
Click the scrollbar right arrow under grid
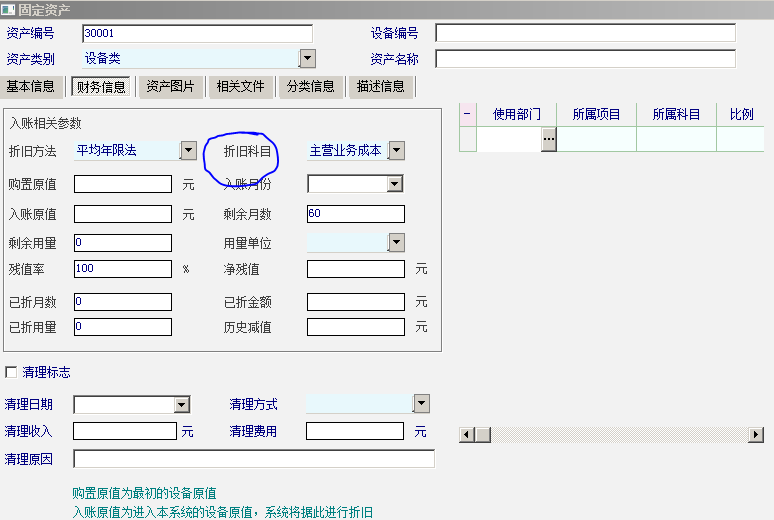[x=755, y=434]
